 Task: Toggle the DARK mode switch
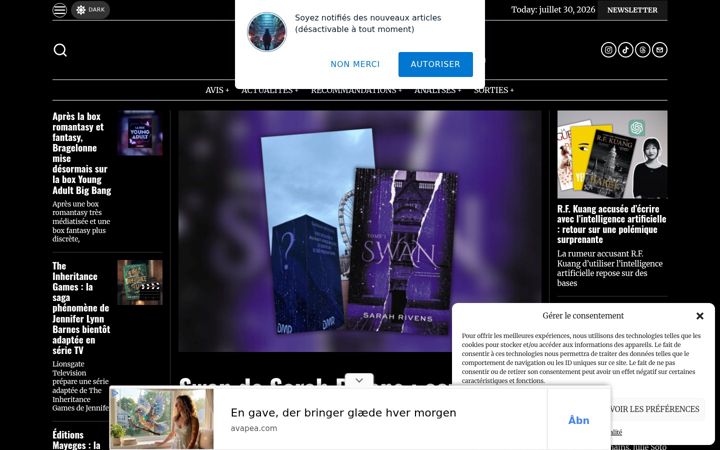click(x=90, y=10)
